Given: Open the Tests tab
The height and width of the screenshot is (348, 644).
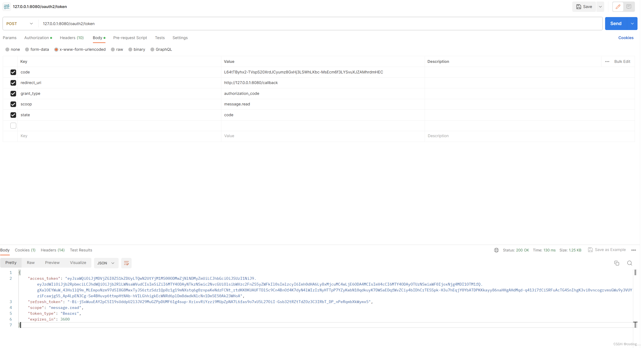Looking at the screenshot, I should (x=159, y=38).
